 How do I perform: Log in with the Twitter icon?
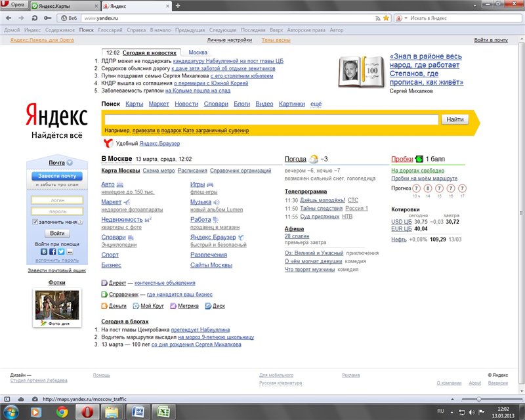[61, 251]
